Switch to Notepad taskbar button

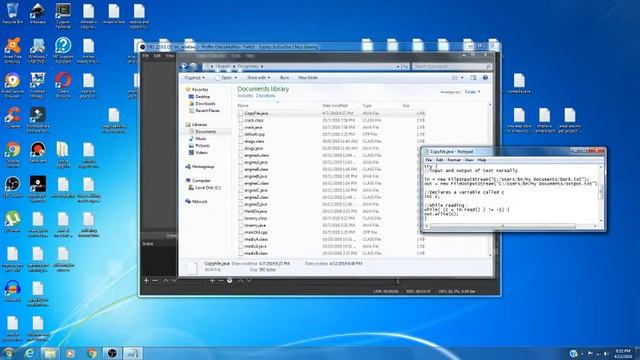click(x=133, y=353)
